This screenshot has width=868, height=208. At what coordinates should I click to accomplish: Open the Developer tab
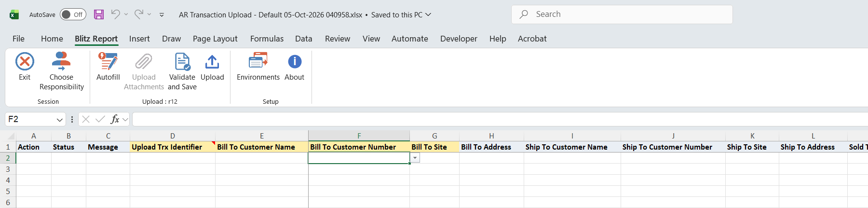click(459, 39)
